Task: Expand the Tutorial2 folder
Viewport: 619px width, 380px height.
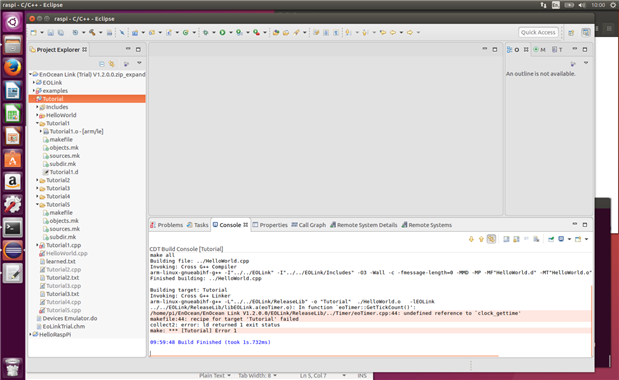Action: point(37,180)
